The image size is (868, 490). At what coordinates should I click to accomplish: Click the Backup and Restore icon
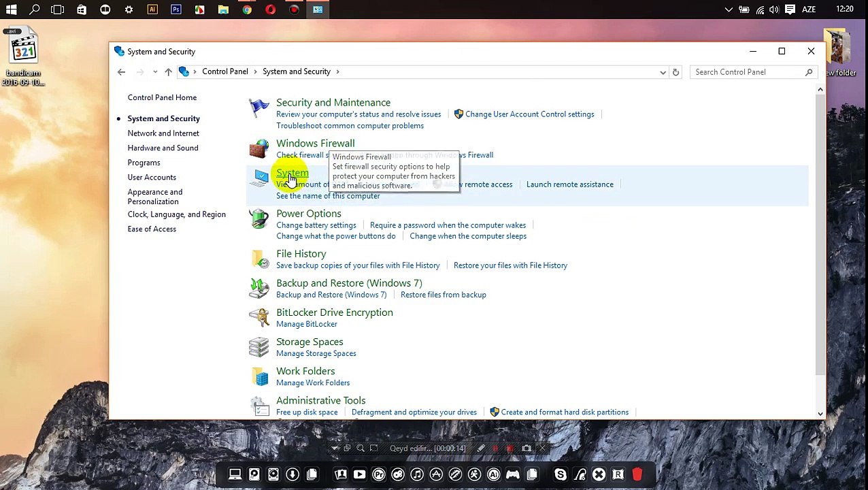click(258, 288)
